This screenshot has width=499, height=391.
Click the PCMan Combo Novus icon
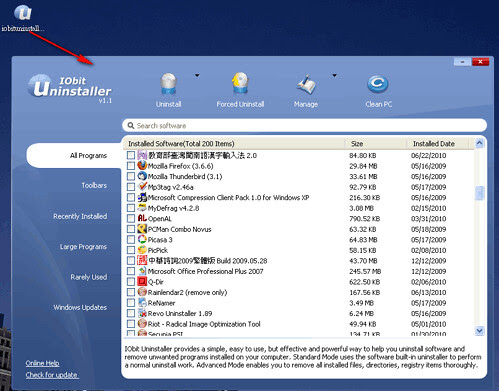pos(142,229)
